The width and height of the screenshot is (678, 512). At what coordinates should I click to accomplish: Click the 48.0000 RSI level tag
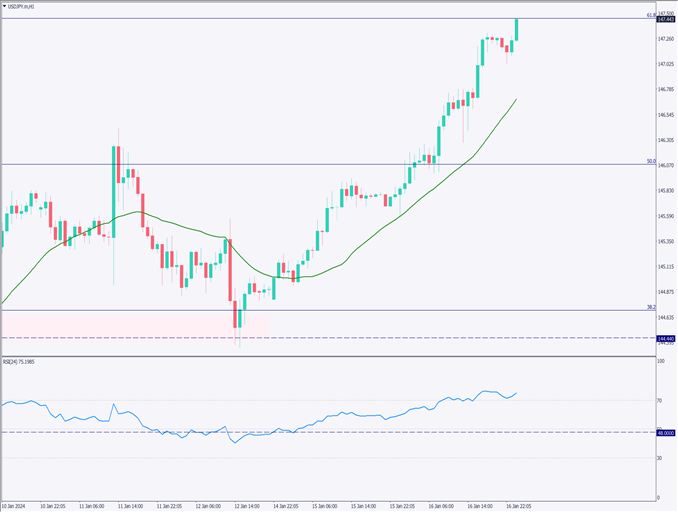tap(666, 433)
